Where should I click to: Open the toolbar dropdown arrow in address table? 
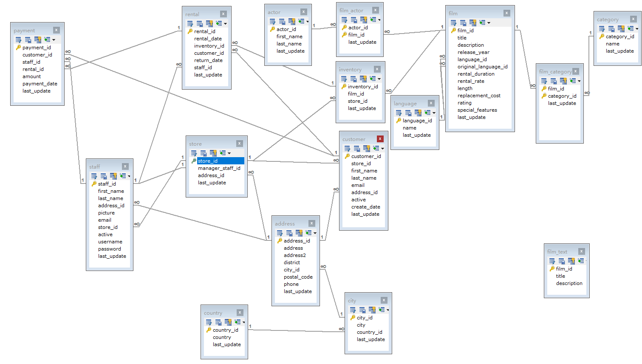click(x=315, y=233)
